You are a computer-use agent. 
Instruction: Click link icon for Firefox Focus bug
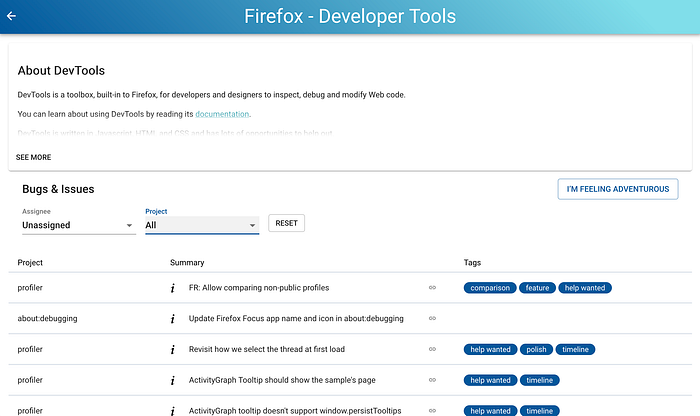tap(432, 319)
